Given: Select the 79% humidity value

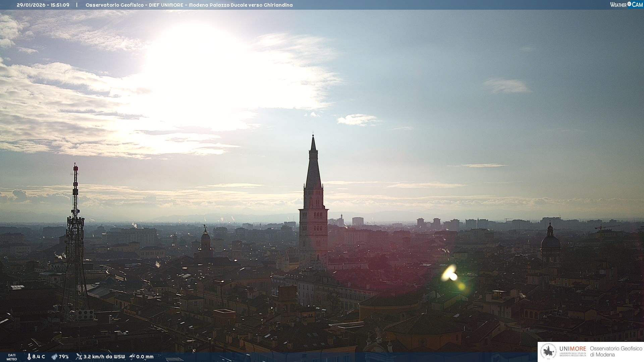Looking at the screenshot, I should tap(64, 357).
